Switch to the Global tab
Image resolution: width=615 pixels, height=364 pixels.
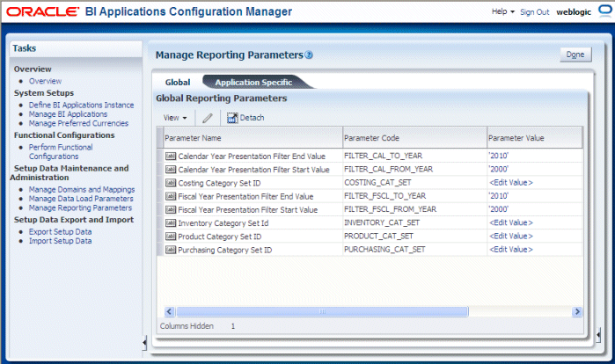click(x=178, y=83)
